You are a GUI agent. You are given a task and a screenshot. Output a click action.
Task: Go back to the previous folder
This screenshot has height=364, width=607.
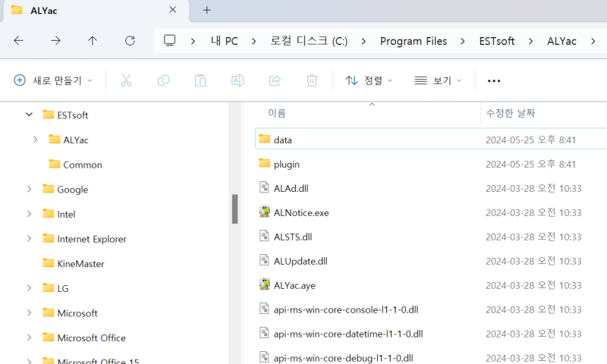tap(18, 41)
